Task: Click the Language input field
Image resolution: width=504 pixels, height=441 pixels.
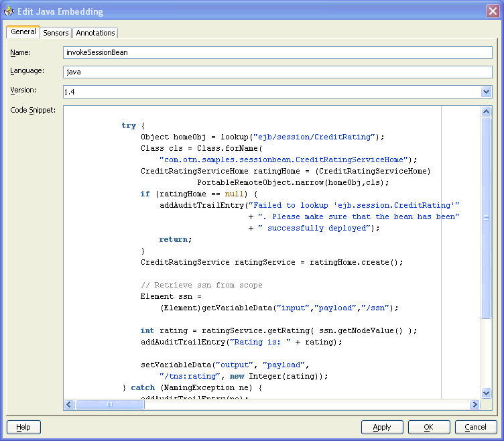Action: click(277, 72)
